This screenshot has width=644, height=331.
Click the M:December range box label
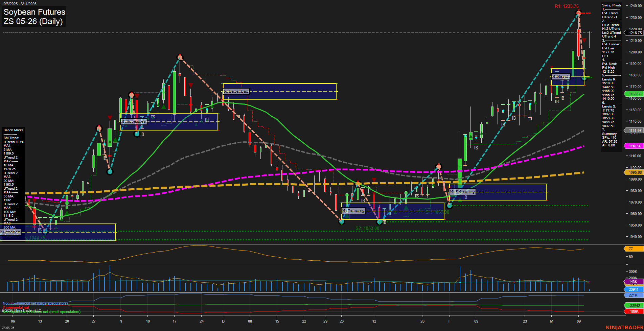(x=236, y=91)
